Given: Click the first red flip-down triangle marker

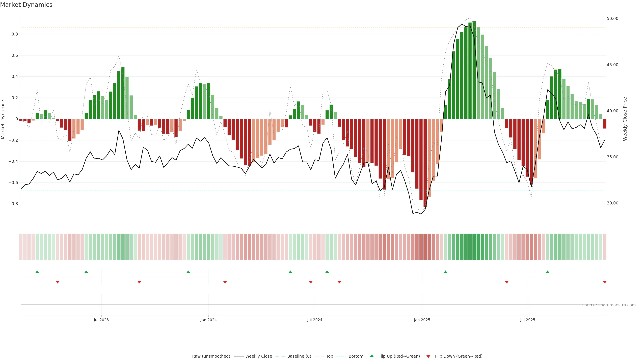Looking at the screenshot, I should pos(58,282).
